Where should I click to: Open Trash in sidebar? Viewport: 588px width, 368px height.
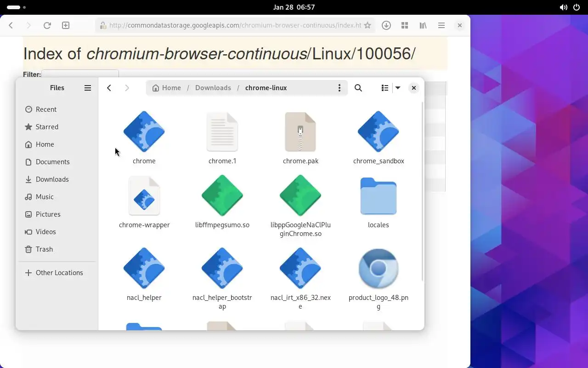click(57, 249)
